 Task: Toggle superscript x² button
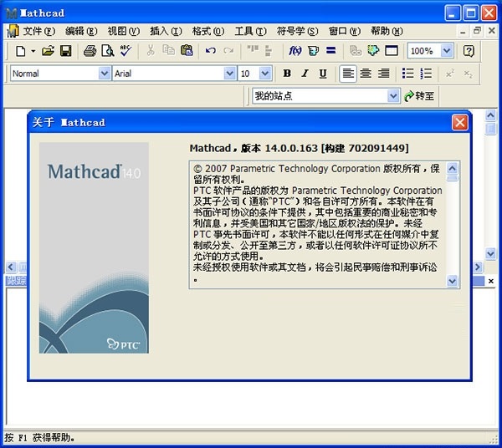point(450,74)
